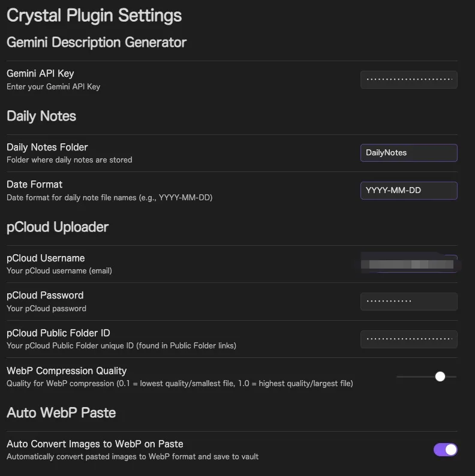The image size is (475, 476).
Task: Select the pCloud Username input field
Action: 408,264
